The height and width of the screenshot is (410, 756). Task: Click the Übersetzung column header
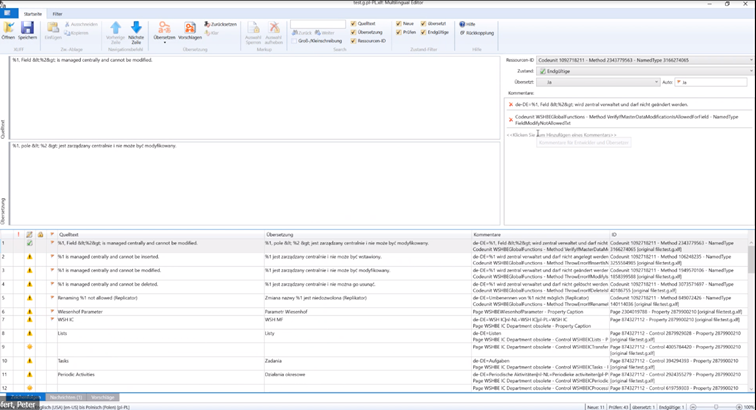pos(368,234)
